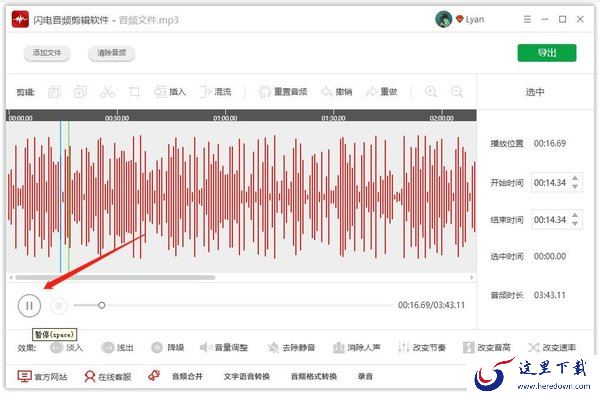Screen dimensions: 600x394
Task: Open 录音 recording link
Action: point(365,376)
